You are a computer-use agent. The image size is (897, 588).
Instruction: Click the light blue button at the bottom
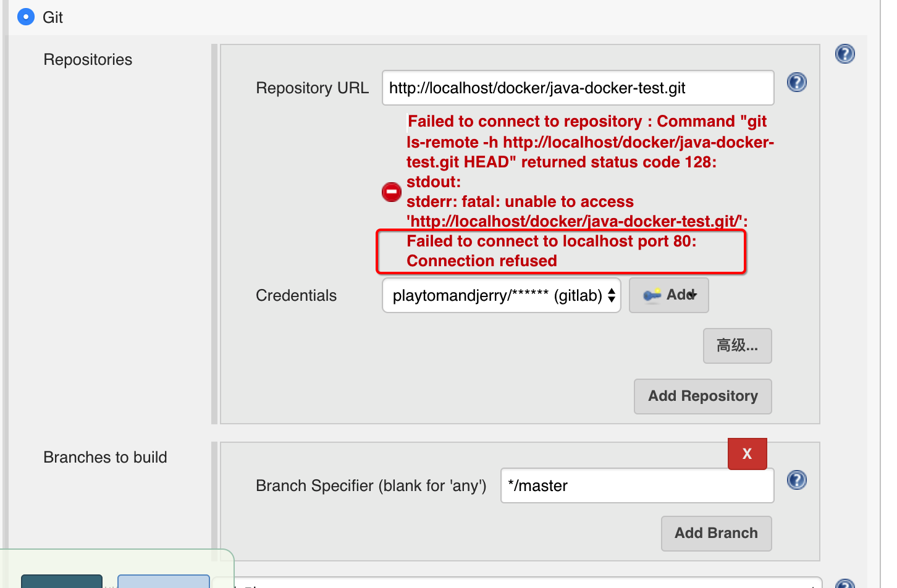(163, 581)
